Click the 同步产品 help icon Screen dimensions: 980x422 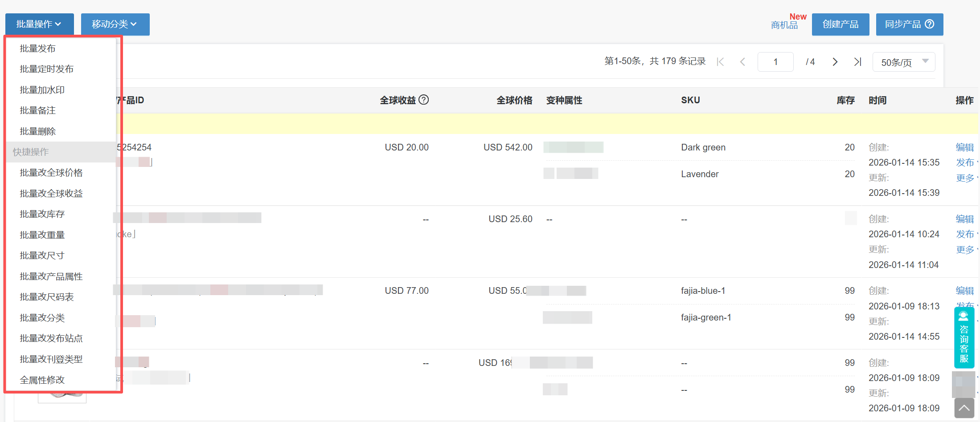click(x=930, y=24)
